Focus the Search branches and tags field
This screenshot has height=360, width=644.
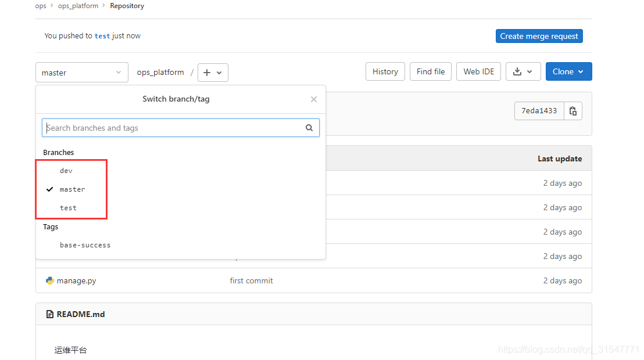(181, 128)
